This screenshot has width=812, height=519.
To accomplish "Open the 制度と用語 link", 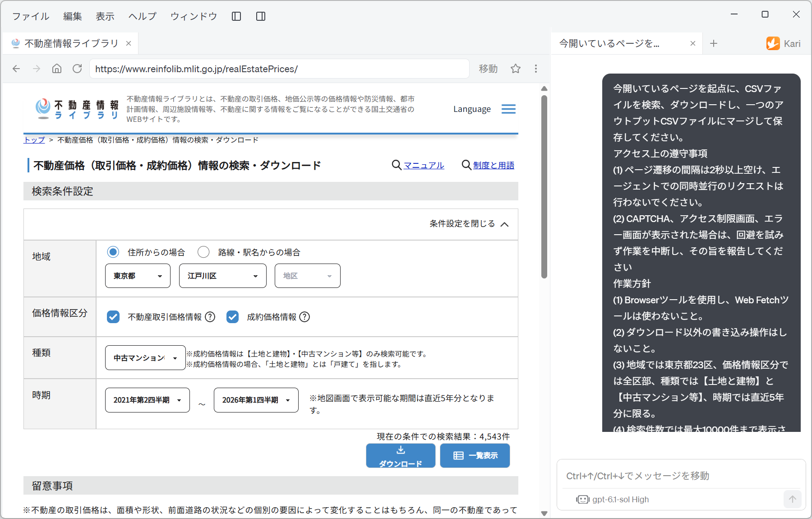I will (494, 165).
